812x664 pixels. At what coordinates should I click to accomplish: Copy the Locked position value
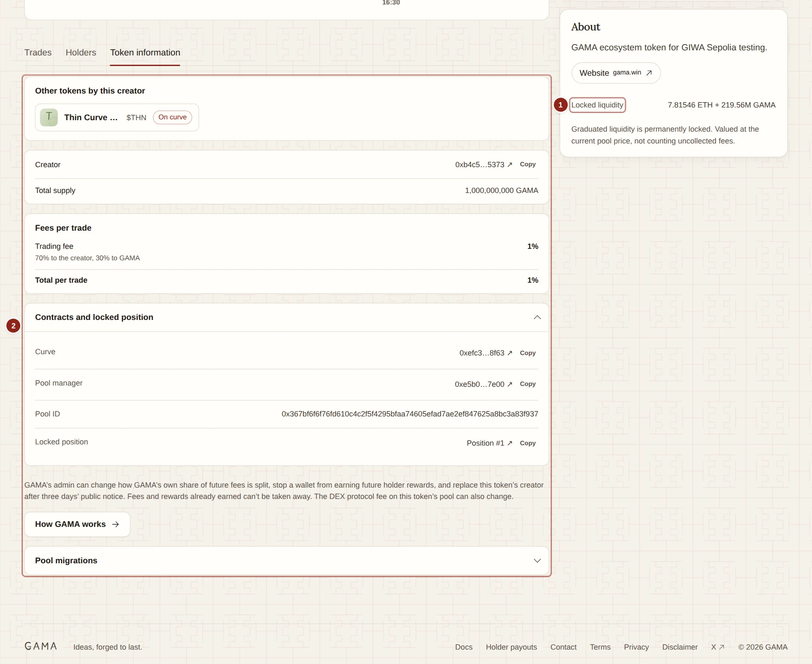527,443
